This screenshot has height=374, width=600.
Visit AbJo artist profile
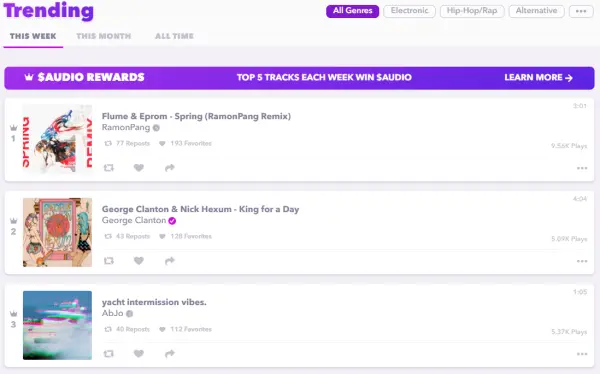[112, 313]
